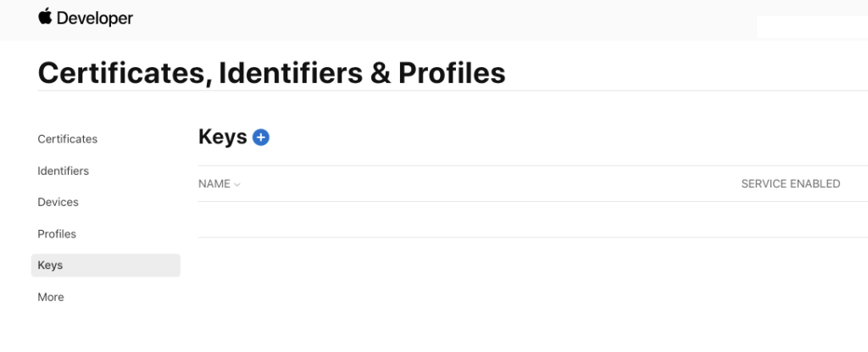868x352 pixels.
Task: Click the Developer link beside Apple logo
Action: (96, 18)
